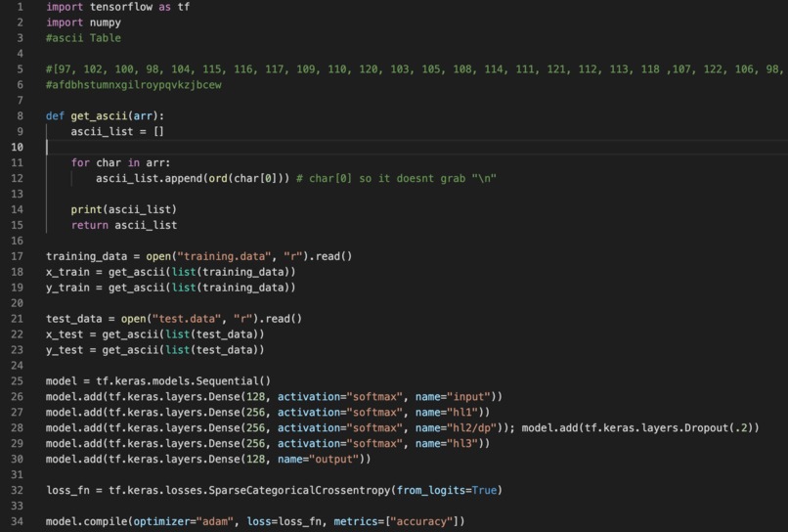
Task: Click the '#ascii Table' comment
Action: point(83,38)
